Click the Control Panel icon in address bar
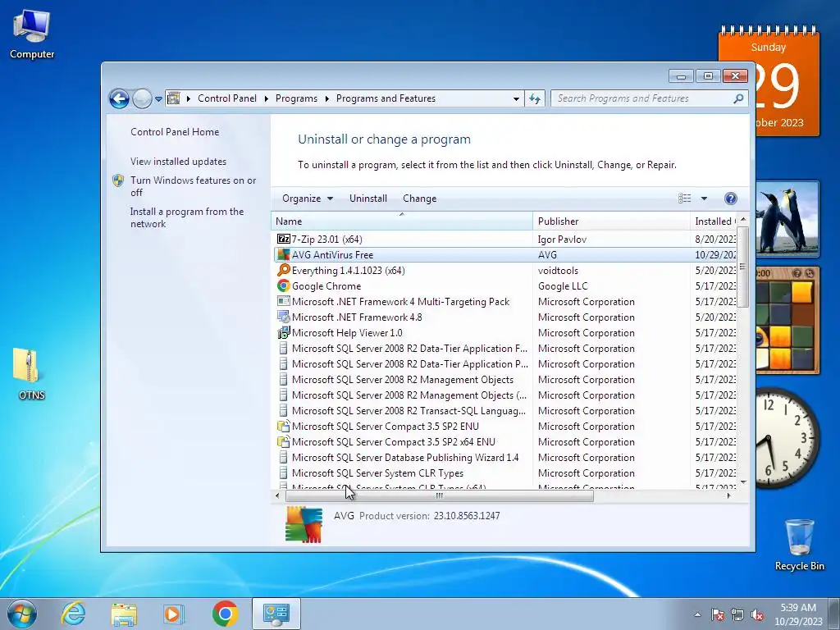840x630 pixels. click(x=174, y=98)
